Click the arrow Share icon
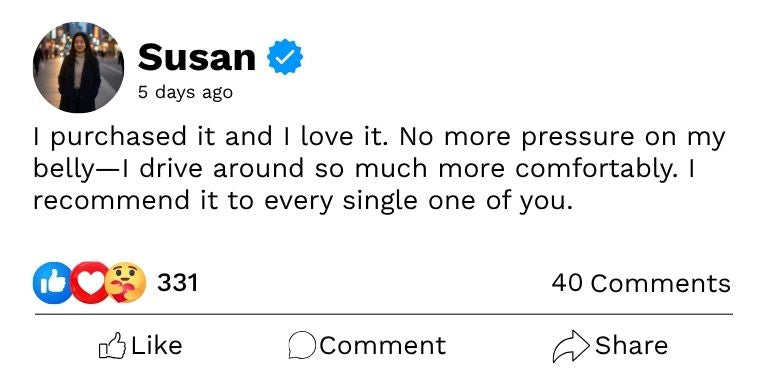768x384 pixels. point(571,346)
